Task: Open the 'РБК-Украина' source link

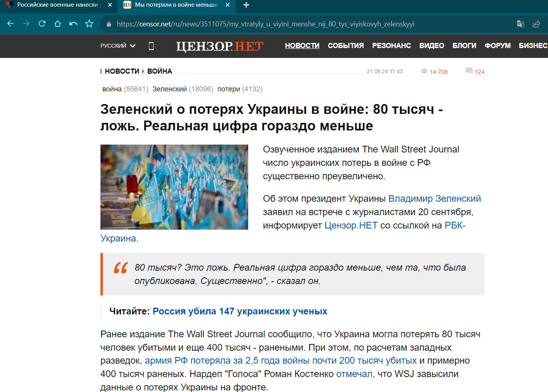Action: click(455, 225)
